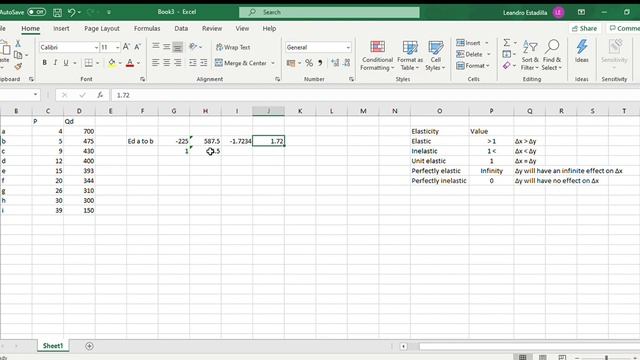The width and height of the screenshot is (640, 360).
Task: Click the red Font Color swatch
Action: click(x=130, y=63)
